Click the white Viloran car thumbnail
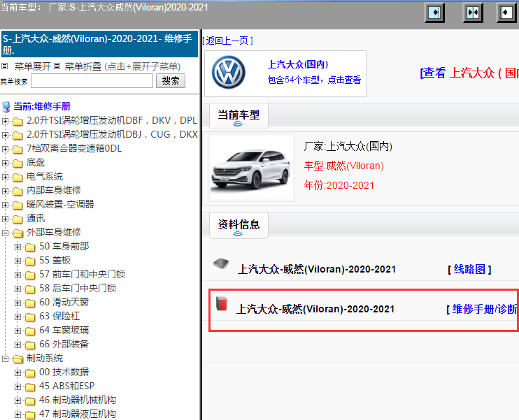Image resolution: width=519 pixels, height=420 pixels. (251, 168)
